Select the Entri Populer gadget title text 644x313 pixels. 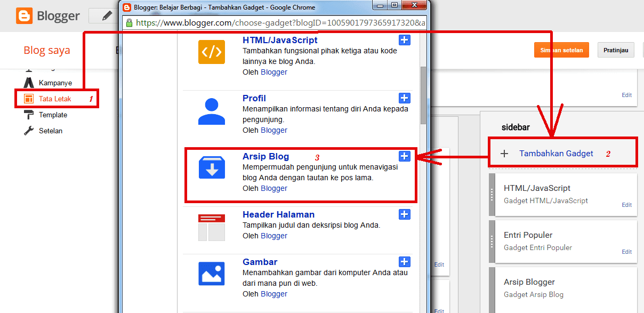pyautogui.click(x=528, y=235)
